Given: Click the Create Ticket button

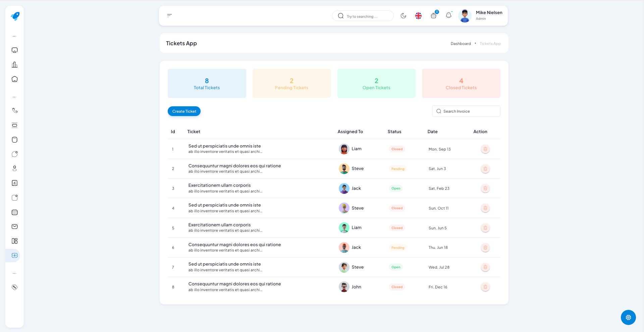Looking at the screenshot, I should [x=184, y=111].
